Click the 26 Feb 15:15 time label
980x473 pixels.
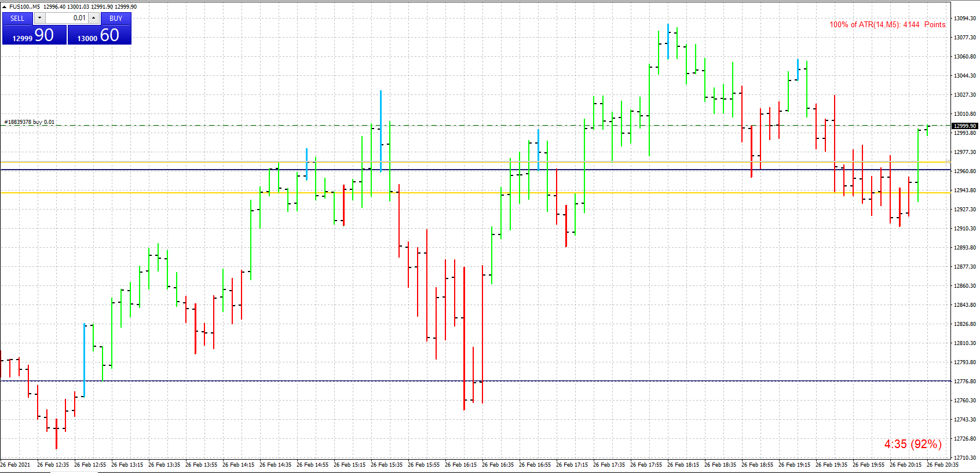(350, 465)
